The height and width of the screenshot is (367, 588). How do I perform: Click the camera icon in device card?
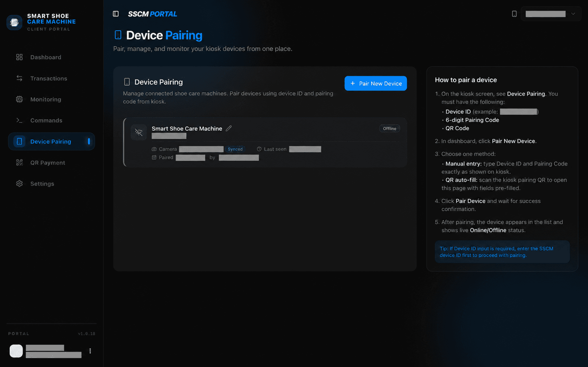pos(154,149)
